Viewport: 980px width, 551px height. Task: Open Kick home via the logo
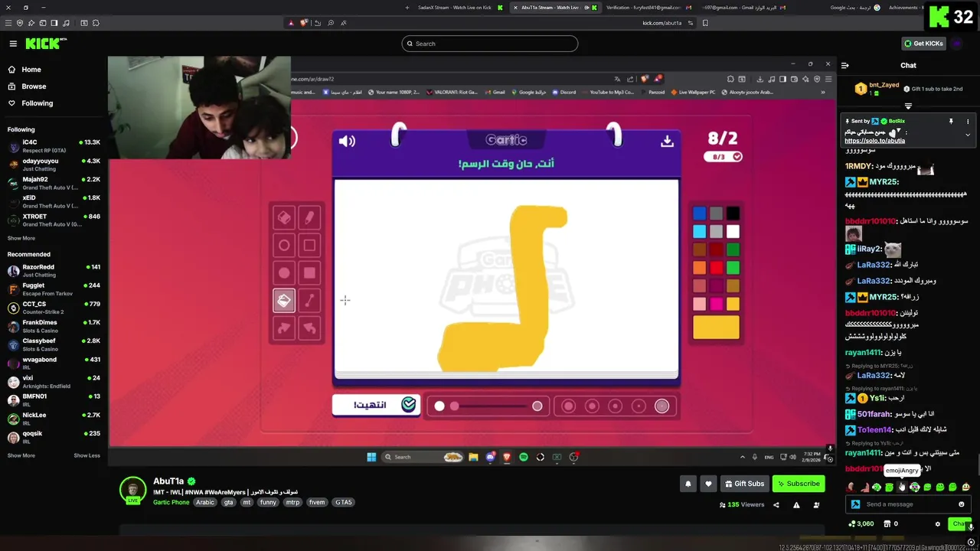44,44
